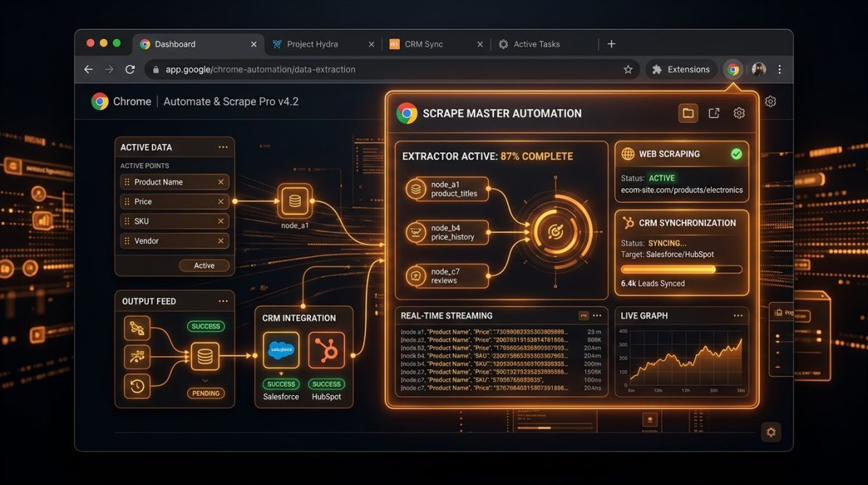Select node_b4 price_history node

447,232
